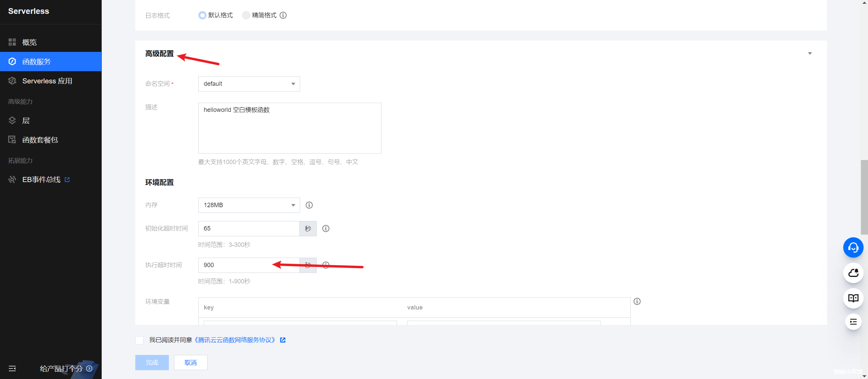Open the customer service headset assistant
Screen dimensions: 868x379
(x=853, y=247)
